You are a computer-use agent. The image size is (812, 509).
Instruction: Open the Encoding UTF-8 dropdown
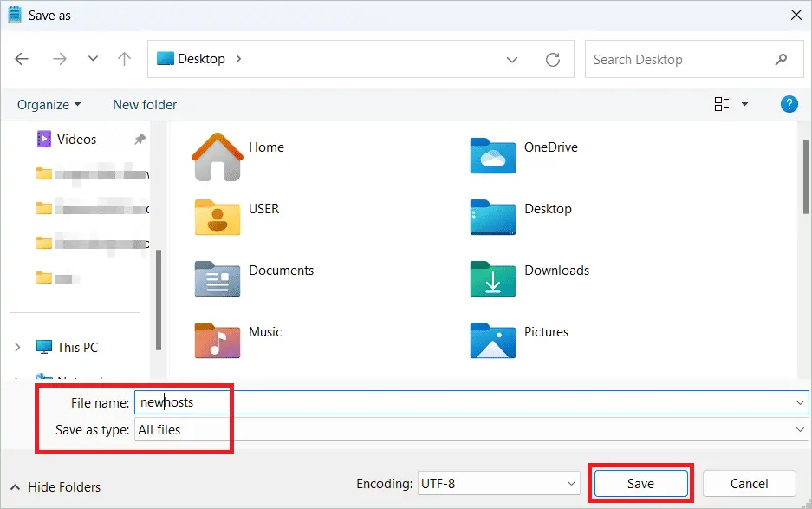point(497,484)
